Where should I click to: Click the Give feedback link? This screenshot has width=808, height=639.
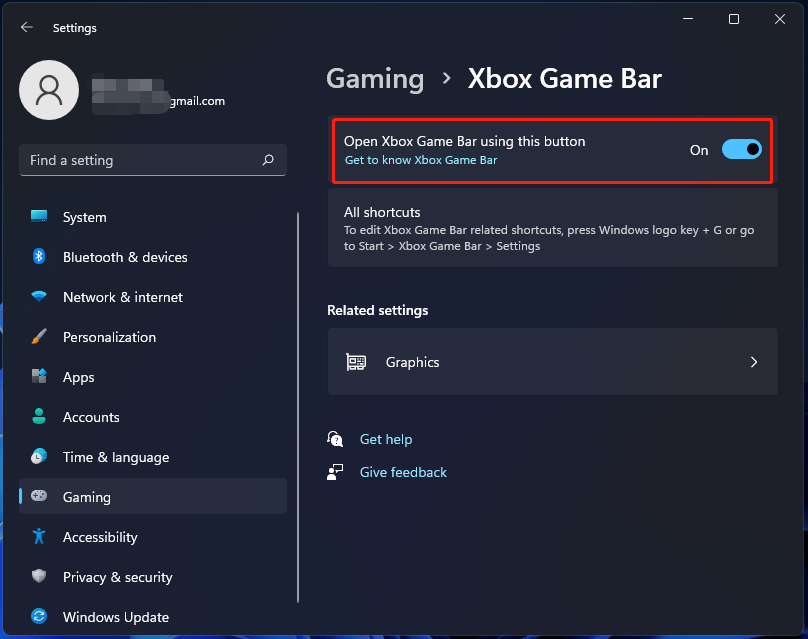[403, 472]
